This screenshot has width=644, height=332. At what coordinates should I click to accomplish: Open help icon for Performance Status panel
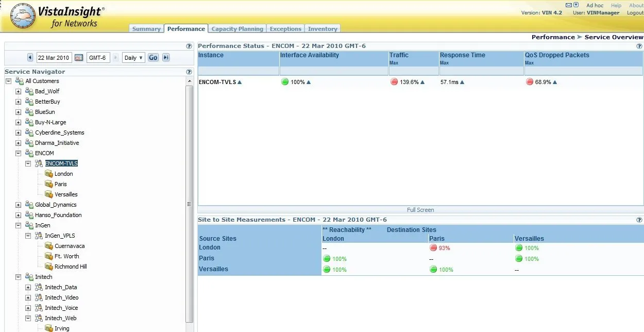point(639,46)
